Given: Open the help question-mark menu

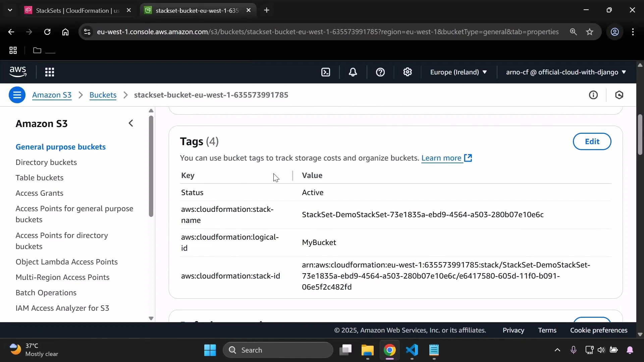Looking at the screenshot, I should [x=380, y=72].
